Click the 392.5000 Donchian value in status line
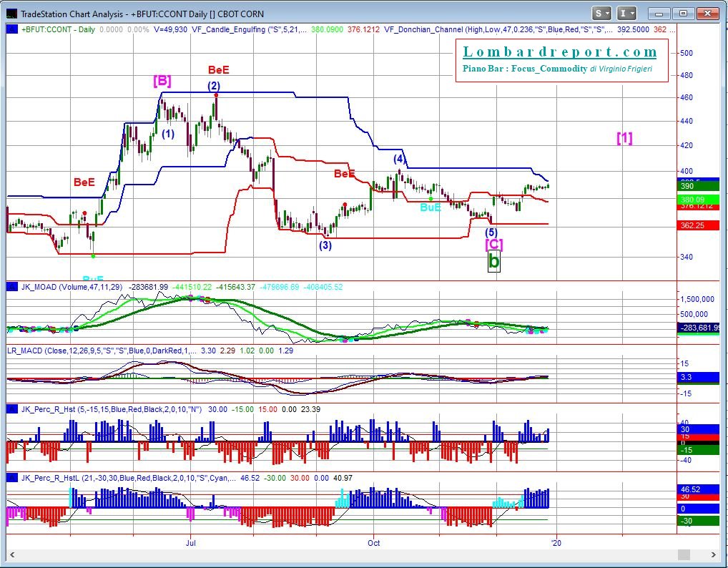The width and height of the screenshot is (728, 568). click(633, 29)
